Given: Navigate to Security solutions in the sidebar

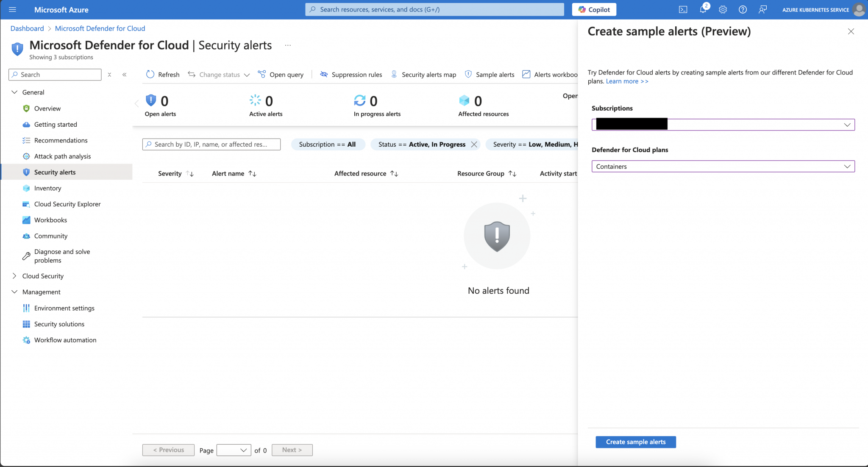Looking at the screenshot, I should (x=59, y=324).
